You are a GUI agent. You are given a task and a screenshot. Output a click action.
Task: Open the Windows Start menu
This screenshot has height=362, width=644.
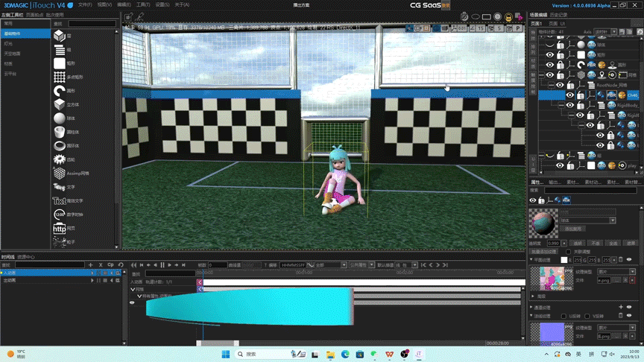(226, 354)
